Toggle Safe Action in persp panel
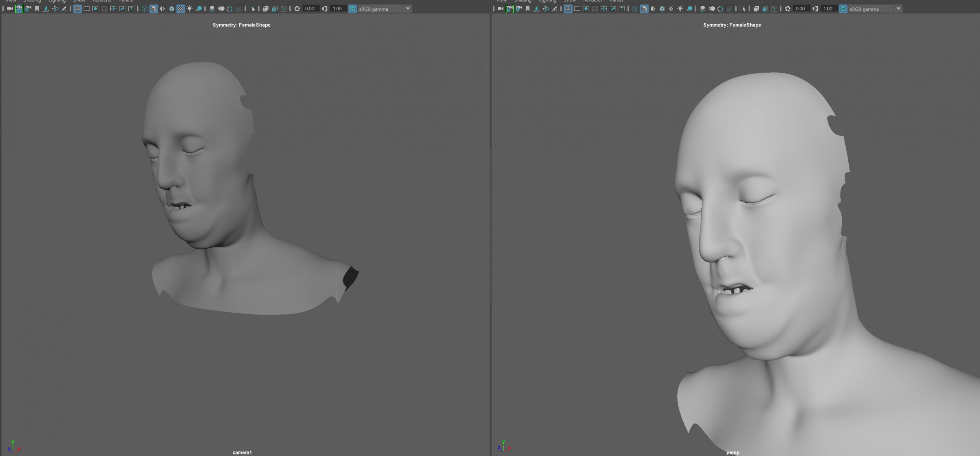Screen dimensions: 980x456 pos(613,8)
